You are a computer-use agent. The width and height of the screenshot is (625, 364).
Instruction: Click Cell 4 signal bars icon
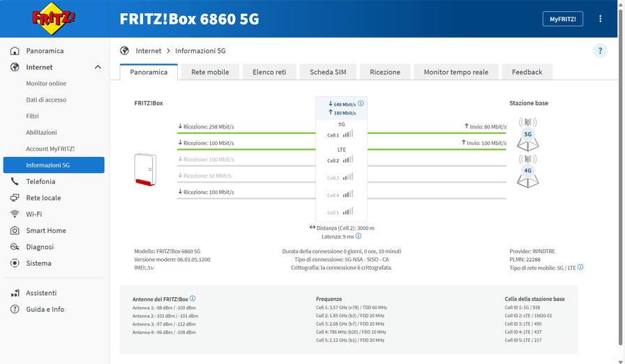[x=348, y=194]
